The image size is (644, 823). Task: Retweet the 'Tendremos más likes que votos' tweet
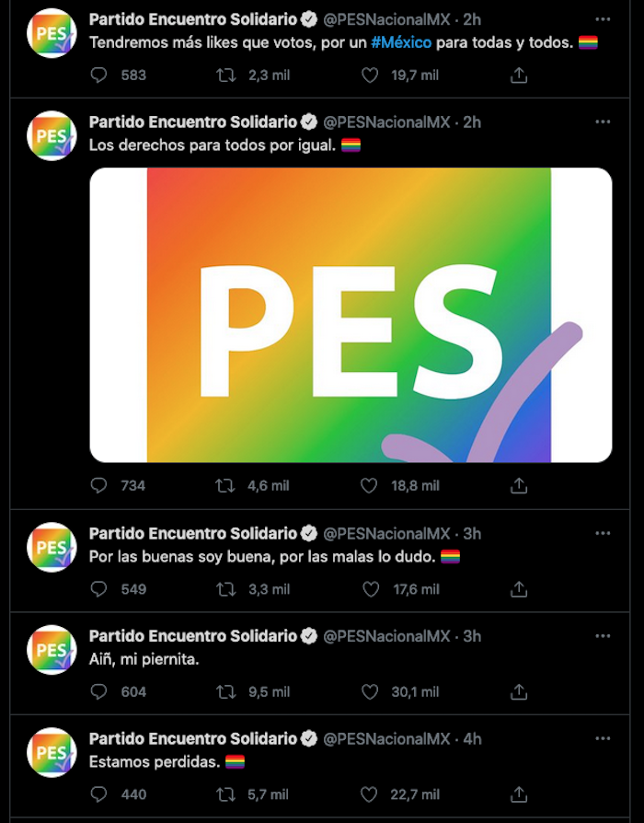pyautogui.click(x=224, y=75)
